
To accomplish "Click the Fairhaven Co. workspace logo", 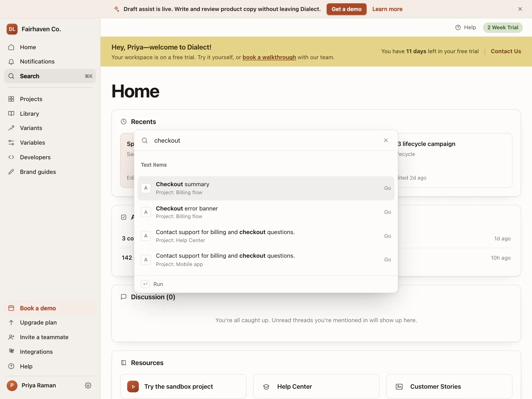I will [12, 29].
